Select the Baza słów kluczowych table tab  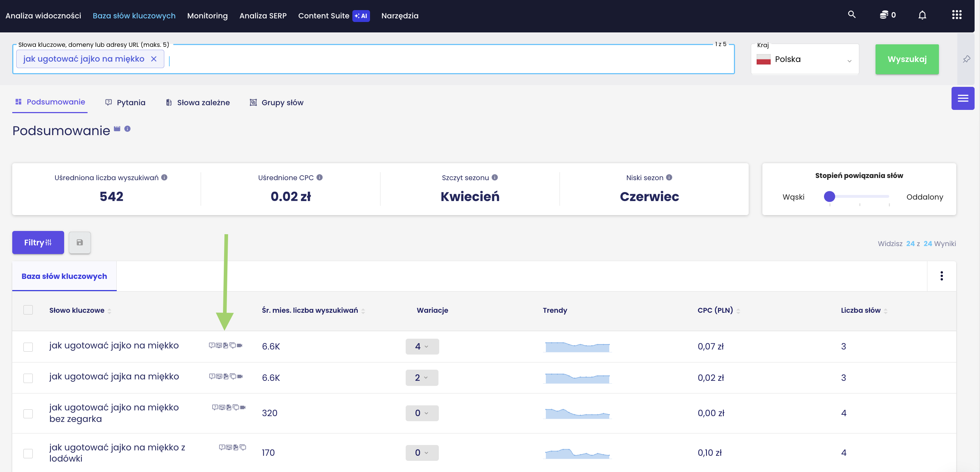pos(64,276)
